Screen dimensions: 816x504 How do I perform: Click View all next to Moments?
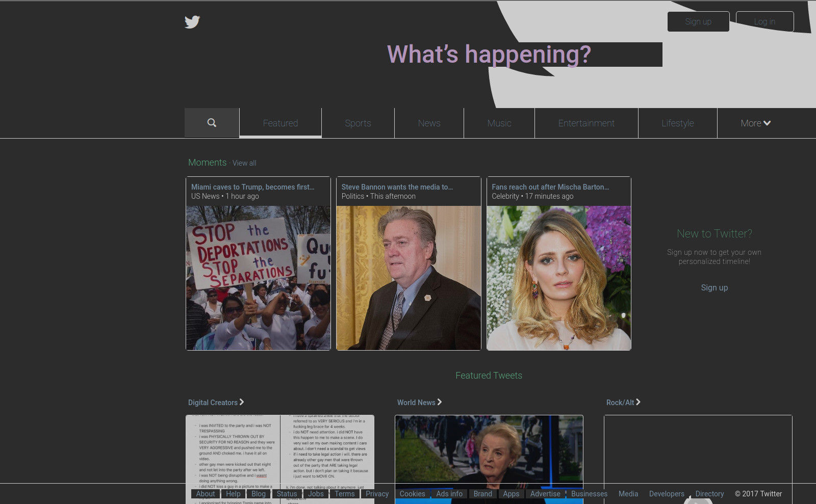pos(244,163)
